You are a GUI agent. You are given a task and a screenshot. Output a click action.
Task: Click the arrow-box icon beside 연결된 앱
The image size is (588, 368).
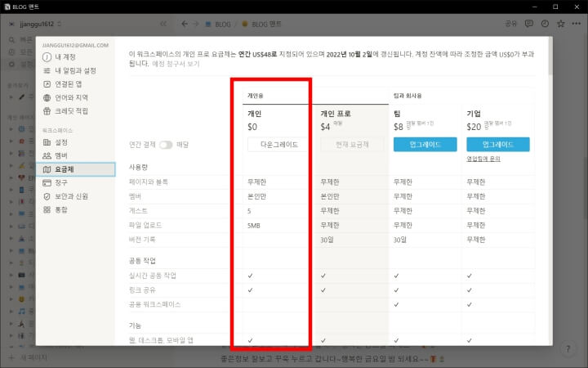coord(47,84)
